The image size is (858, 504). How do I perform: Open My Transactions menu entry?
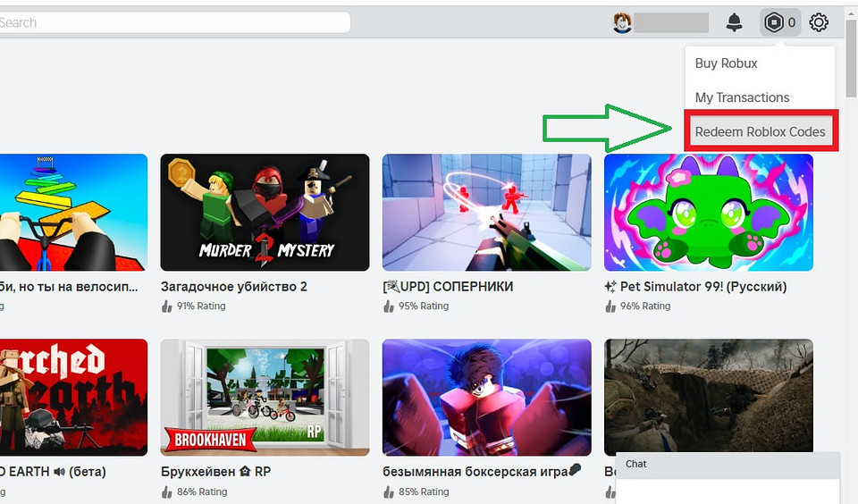click(742, 97)
